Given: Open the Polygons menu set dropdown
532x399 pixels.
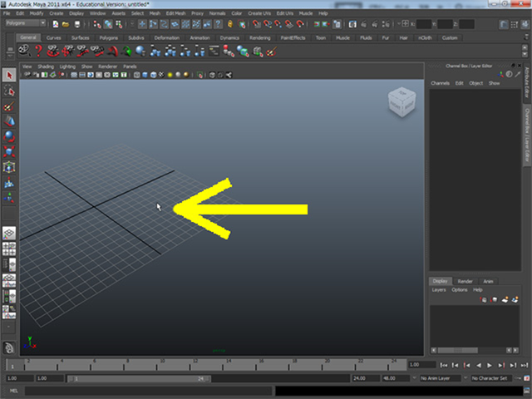Looking at the screenshot, I should (x=26, y=23).
